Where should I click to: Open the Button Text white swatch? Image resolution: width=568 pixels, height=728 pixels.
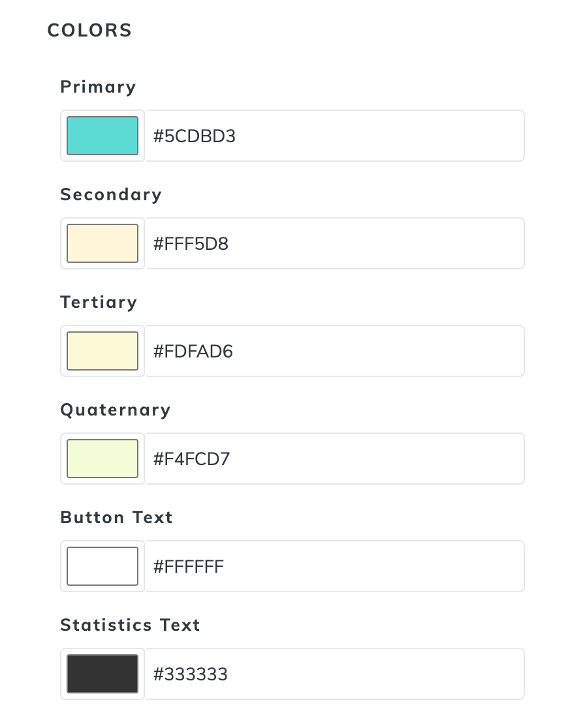pos(103,566)
